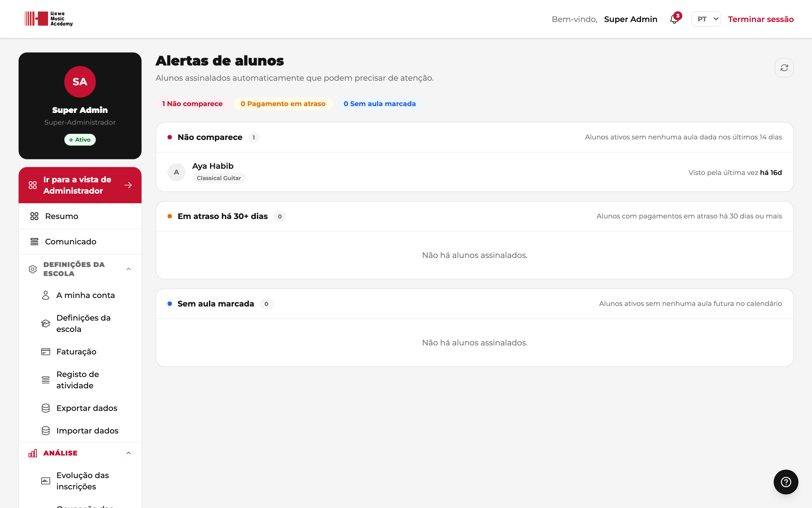Open the notifications bell
The image size is (812, 508).
[x=674, y=19]
